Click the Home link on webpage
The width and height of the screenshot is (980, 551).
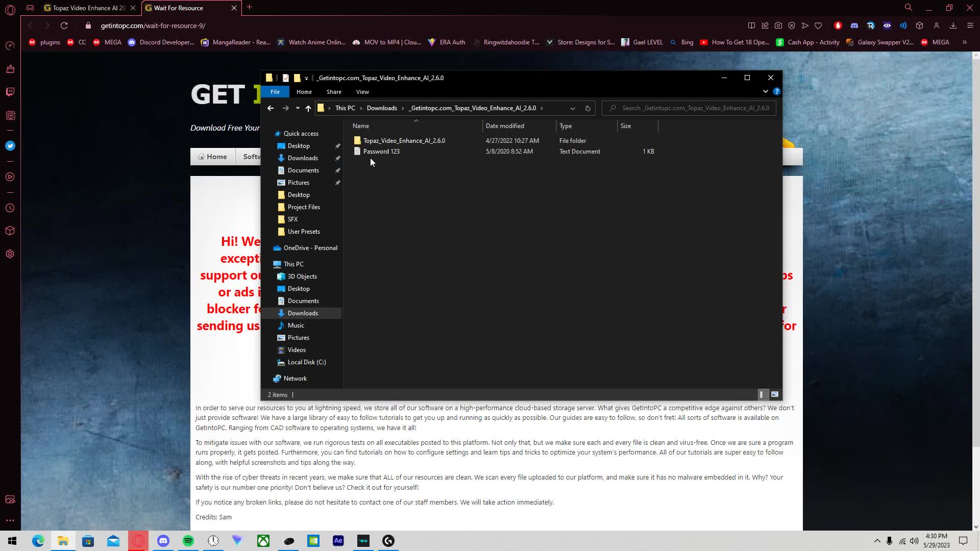coord(212,157)
